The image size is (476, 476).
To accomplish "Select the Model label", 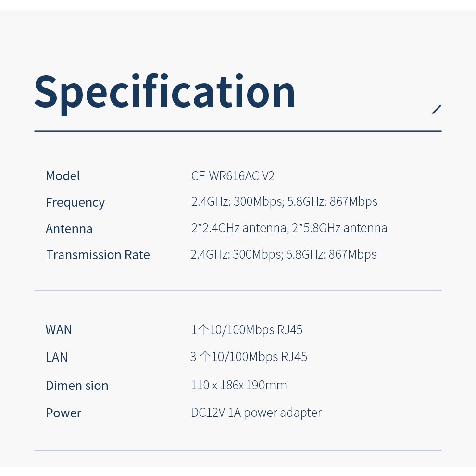I will (63, 176).
